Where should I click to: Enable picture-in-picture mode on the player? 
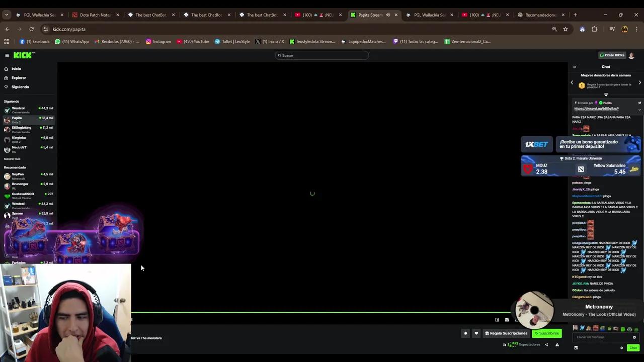click(497, 320)
